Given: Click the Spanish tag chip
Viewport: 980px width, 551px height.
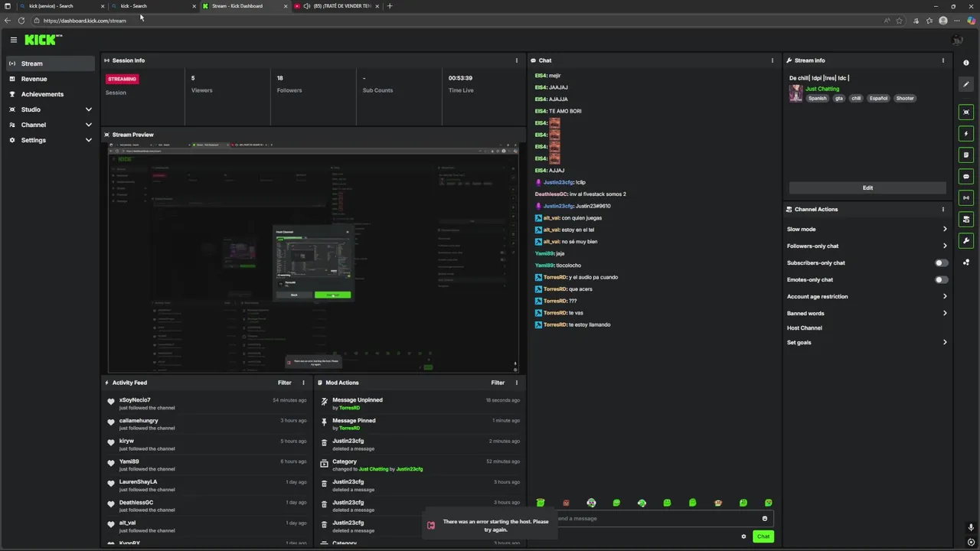Looking at the screenshot, I should click(x=818, y=98).
